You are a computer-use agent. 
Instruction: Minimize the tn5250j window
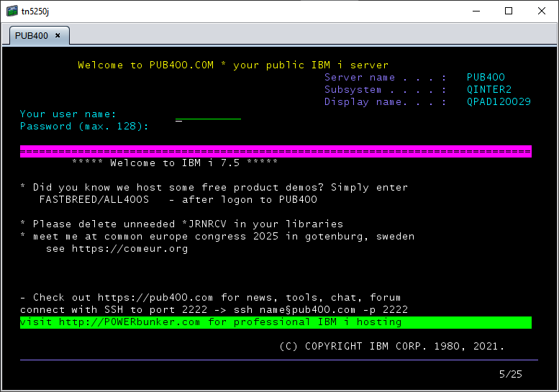[x=476, y=11]
